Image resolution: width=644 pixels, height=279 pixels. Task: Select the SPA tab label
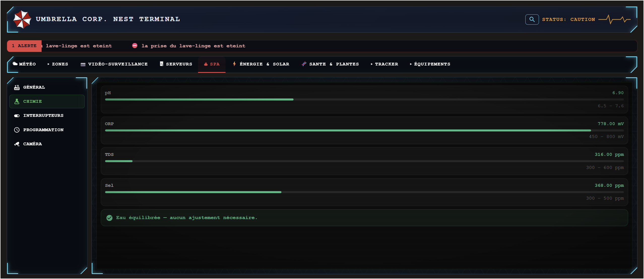(x=215, y=64)
